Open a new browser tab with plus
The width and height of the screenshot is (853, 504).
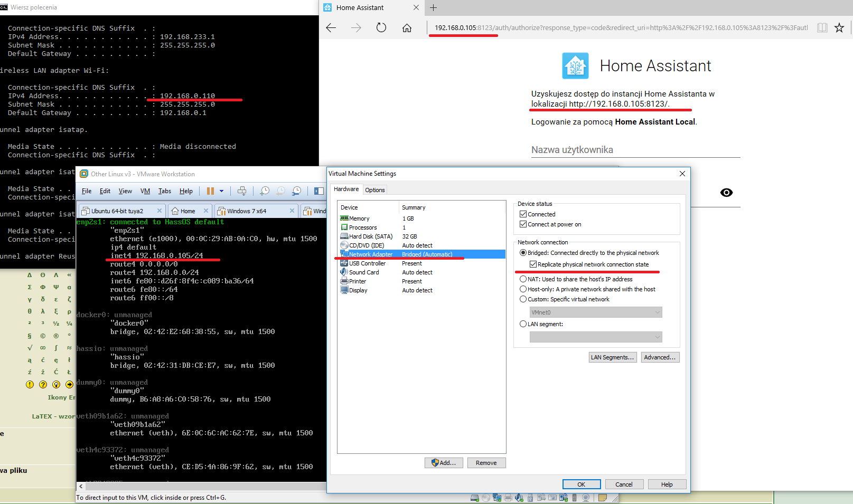tap(433, 7)
